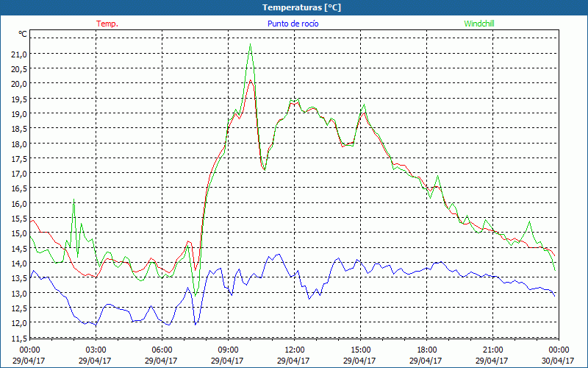The height and width of the screenshot is (368, 588).
Task: Click the '00:00' time label above 30/04/17
Action: coord(559,350)
